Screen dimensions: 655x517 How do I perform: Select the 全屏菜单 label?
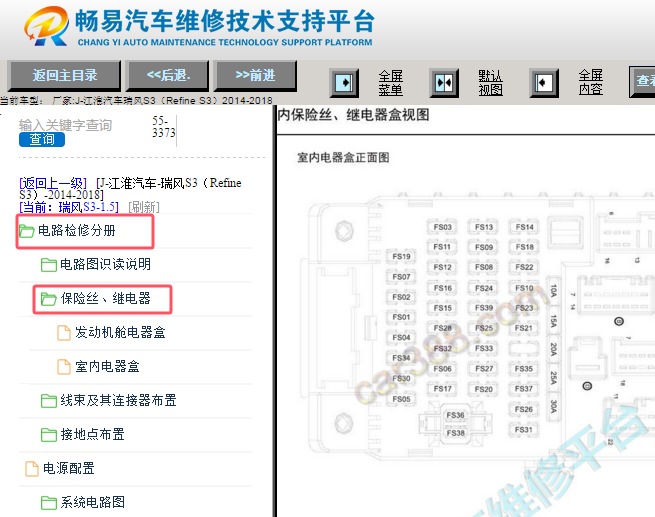click(391, 83)
